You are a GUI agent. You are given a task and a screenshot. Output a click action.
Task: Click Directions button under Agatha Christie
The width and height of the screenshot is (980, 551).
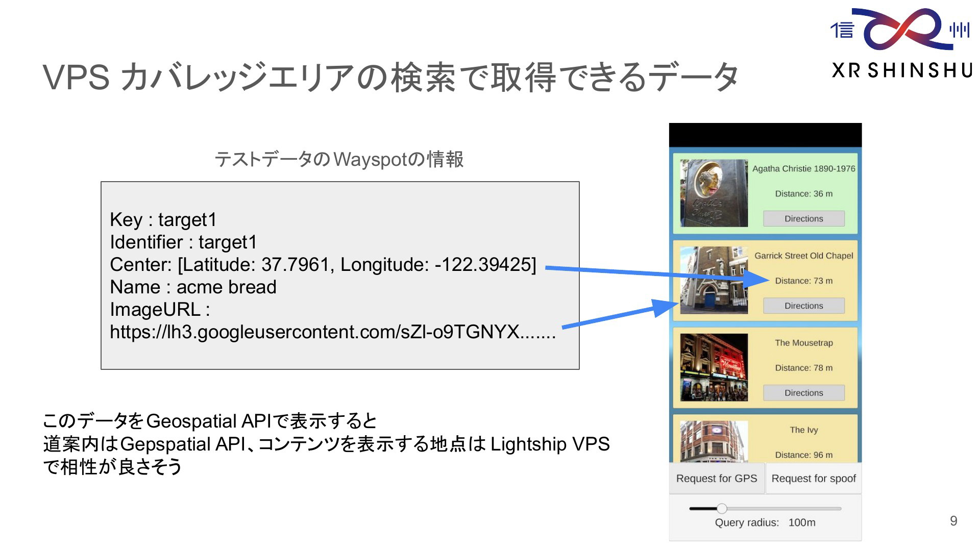click(x=804, y=218)
